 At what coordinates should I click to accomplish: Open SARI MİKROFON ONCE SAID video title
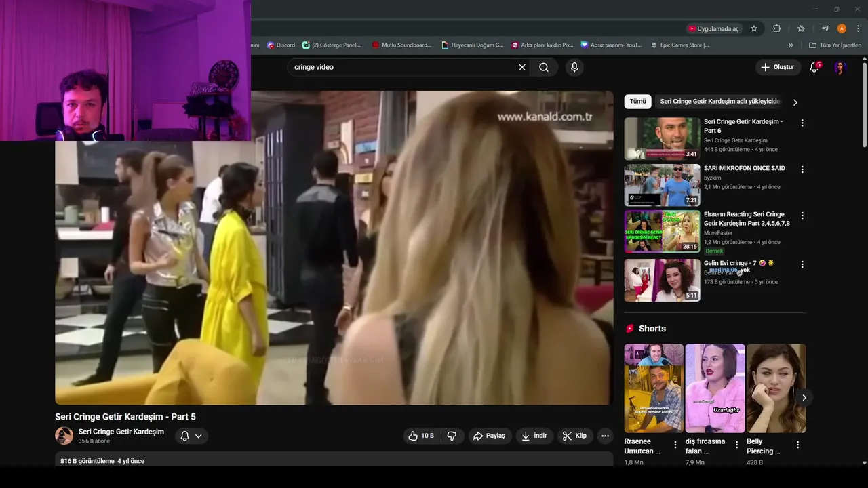(x=745, y=168)
